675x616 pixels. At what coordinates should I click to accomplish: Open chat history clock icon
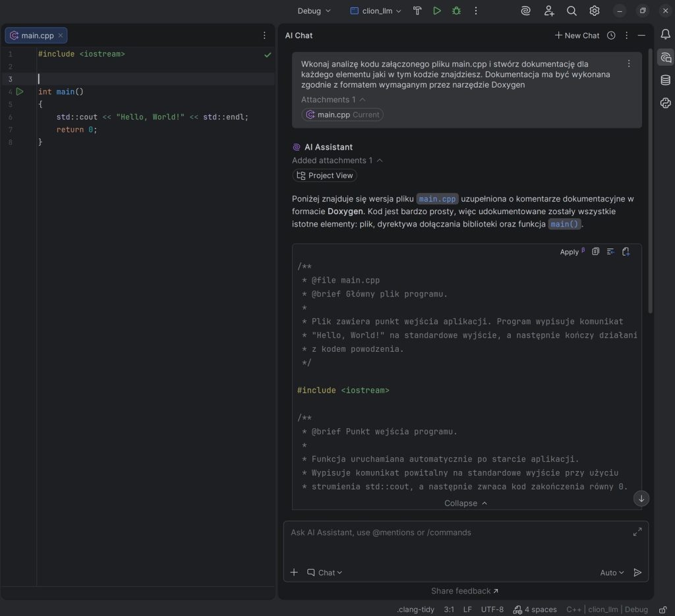[611, 36]
